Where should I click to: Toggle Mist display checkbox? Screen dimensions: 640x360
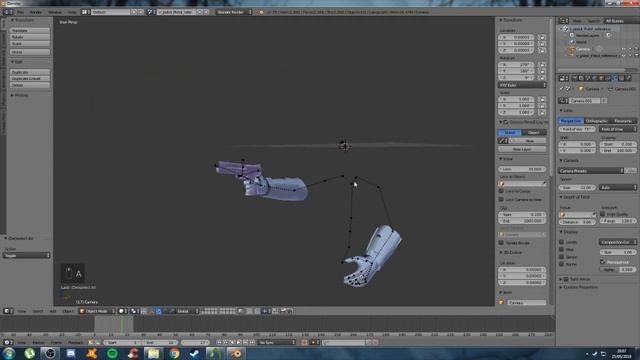pos(562,249)
